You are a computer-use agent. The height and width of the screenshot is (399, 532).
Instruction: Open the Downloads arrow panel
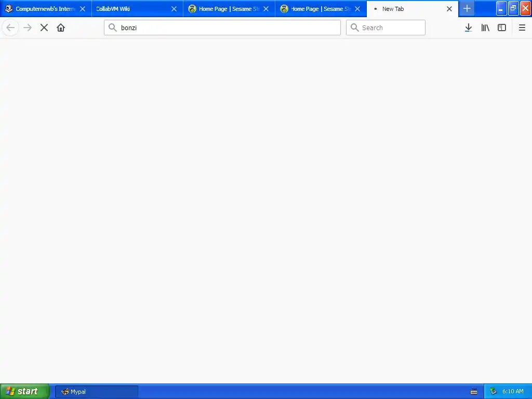coord(468,28)
